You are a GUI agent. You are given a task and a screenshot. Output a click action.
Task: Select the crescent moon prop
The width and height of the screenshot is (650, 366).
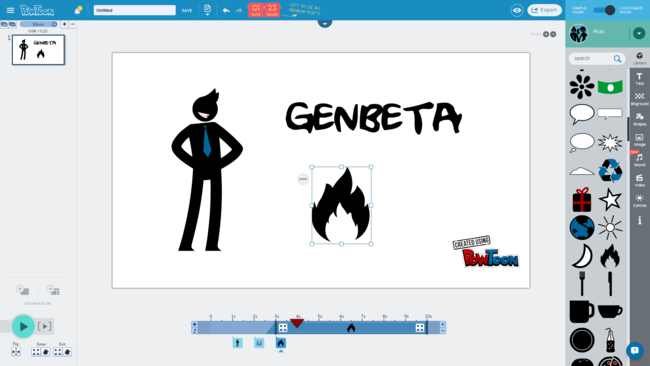582,255
